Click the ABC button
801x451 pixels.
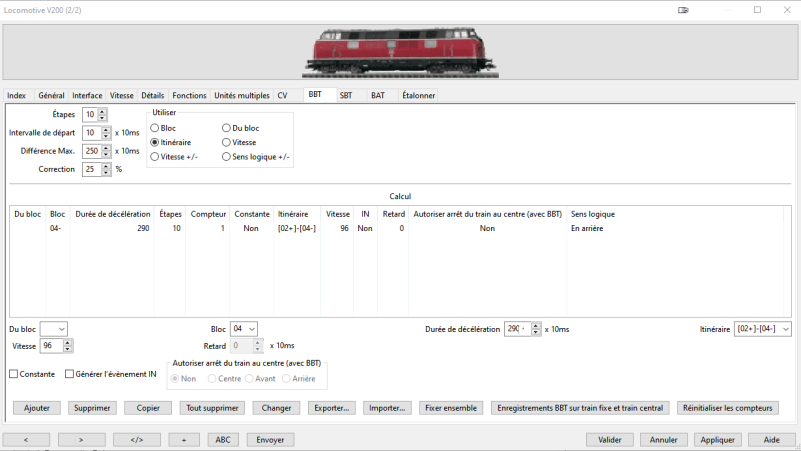pos(223,440)
